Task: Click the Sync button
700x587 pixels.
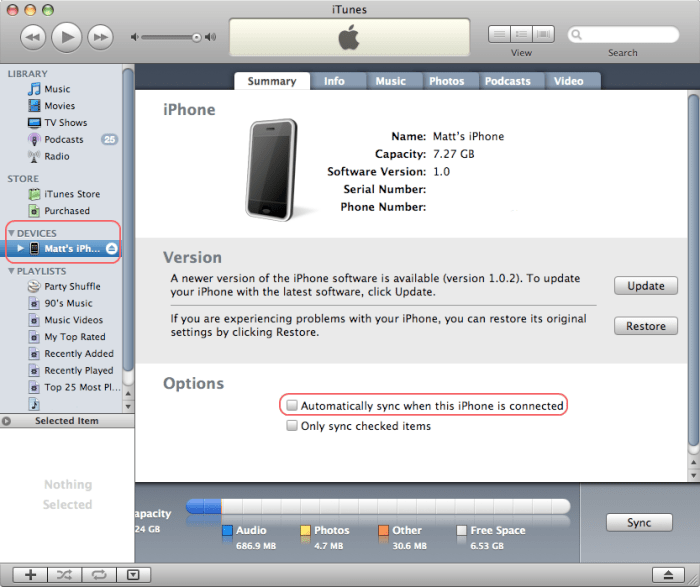Action: click(639, 523)
